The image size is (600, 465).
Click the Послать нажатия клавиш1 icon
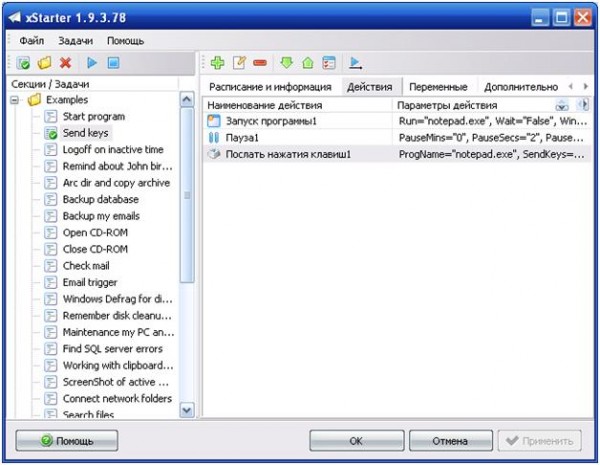(214, 154)
